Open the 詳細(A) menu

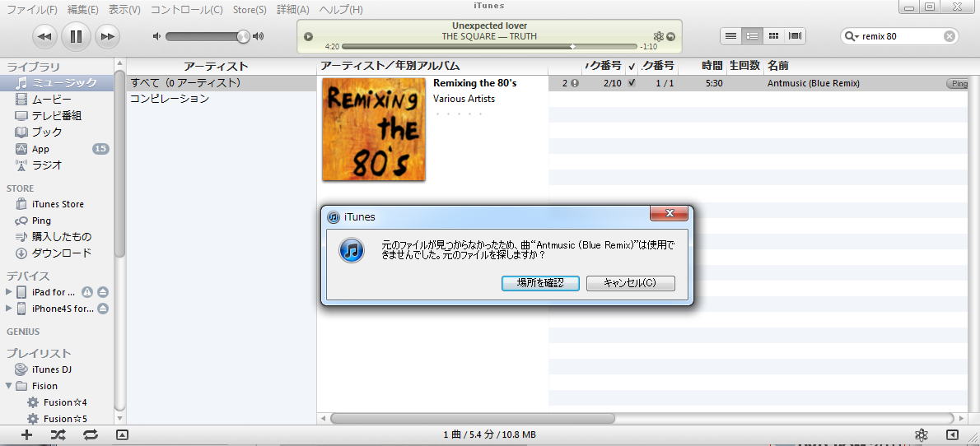[x=293, y=10]
